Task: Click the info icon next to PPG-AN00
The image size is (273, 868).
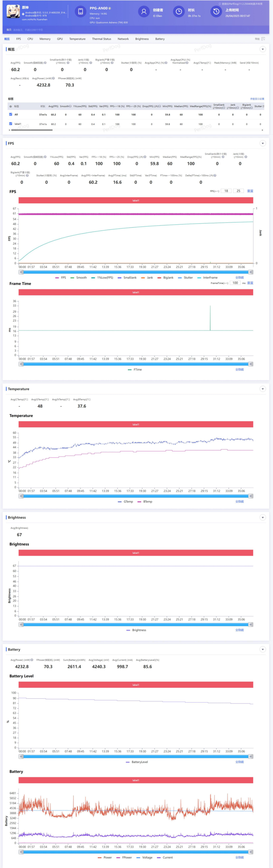Action: click(x=110, y=8)
